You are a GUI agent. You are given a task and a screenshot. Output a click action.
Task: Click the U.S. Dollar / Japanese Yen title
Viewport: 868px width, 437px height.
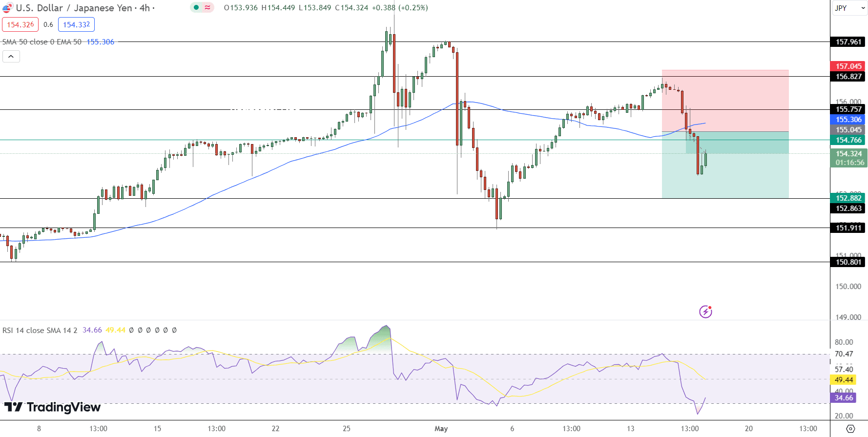(74, 8)
